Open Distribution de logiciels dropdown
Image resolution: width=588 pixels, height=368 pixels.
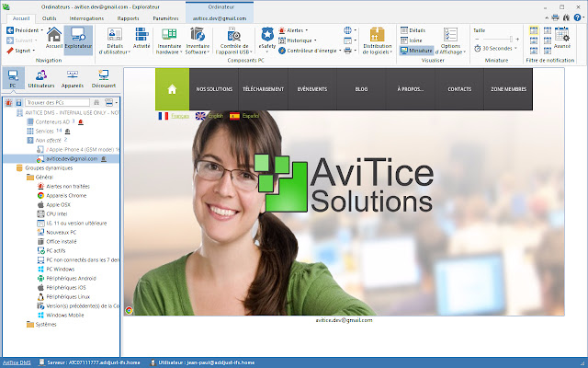click(x=378, y=40)
